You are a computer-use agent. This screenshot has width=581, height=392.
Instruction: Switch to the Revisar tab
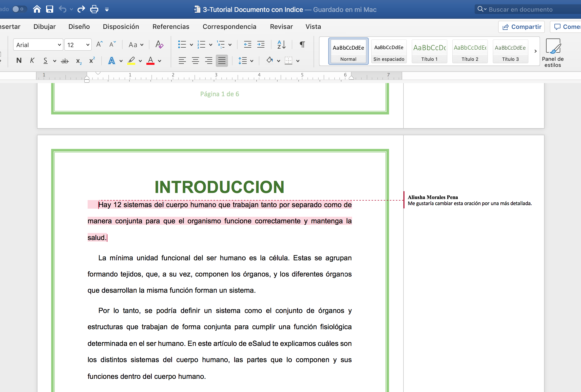tap(281, 27)
